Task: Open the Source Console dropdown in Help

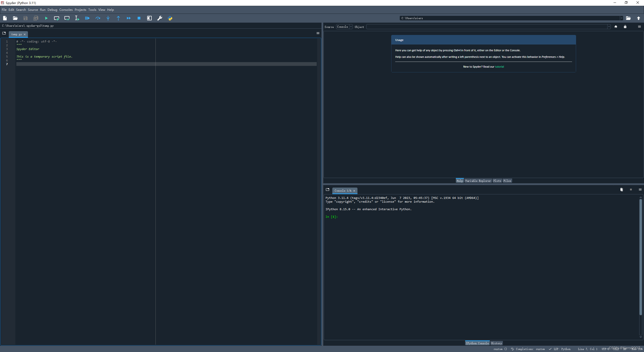Action: (344, 27)
